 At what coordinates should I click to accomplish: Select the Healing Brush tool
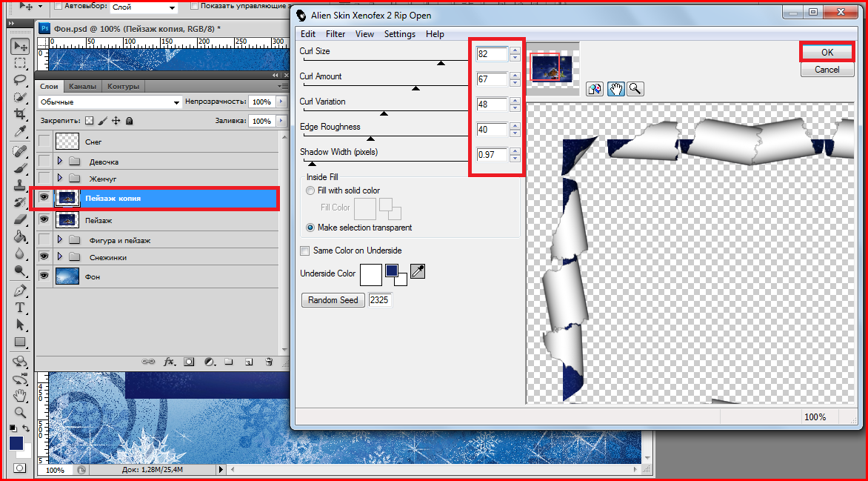click(21, 150)
